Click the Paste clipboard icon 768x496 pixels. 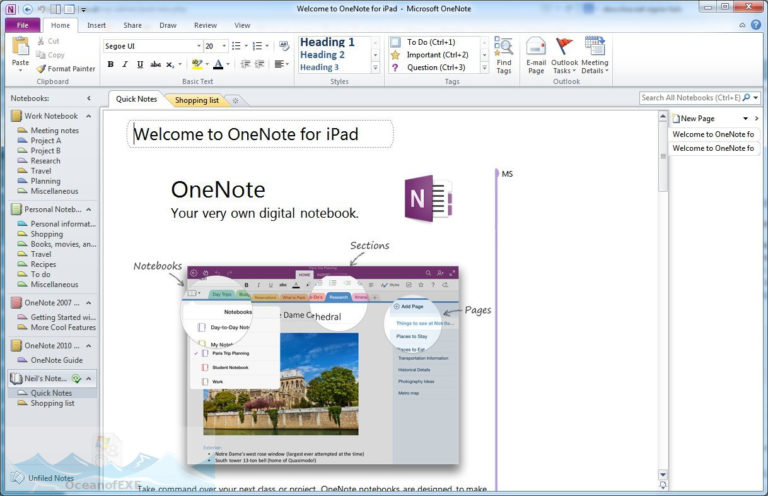(x=20, y=47)
